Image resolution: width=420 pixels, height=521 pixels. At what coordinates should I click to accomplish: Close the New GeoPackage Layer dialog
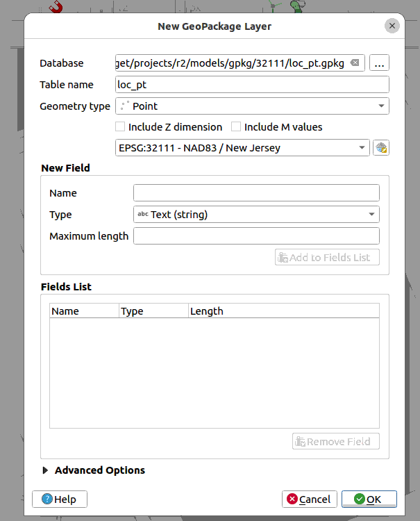[392, 26]
